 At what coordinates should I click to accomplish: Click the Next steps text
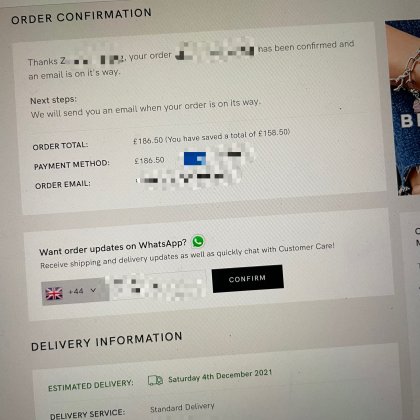click(x=53, y=100)
